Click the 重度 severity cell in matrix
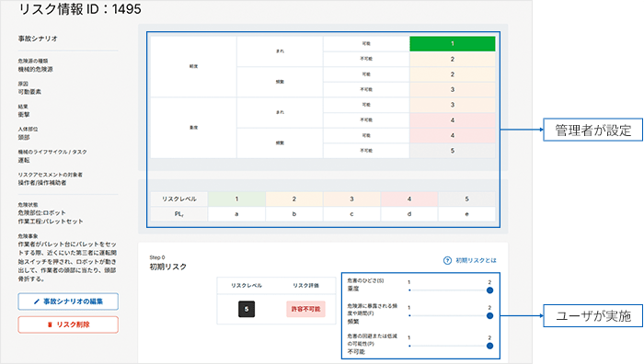The width and height of the screenshot is (644, 364). click(x=193, y=128)
